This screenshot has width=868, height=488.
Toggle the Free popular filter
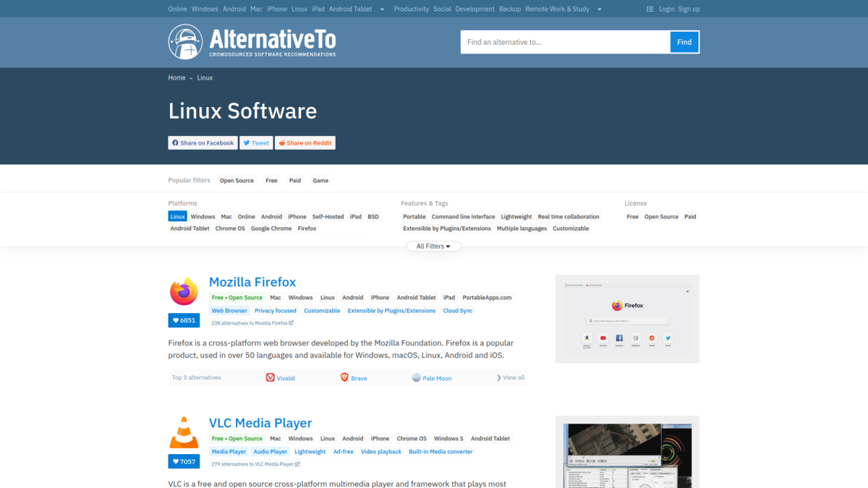coord(271,181)
